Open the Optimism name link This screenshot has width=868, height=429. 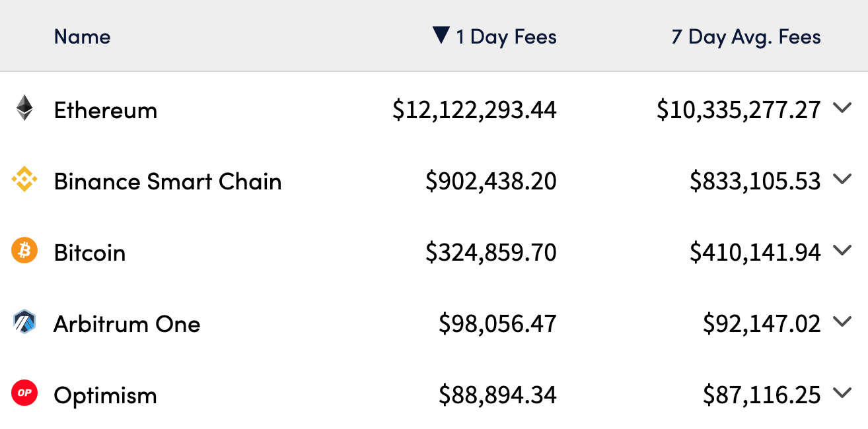tap(106, 395)
